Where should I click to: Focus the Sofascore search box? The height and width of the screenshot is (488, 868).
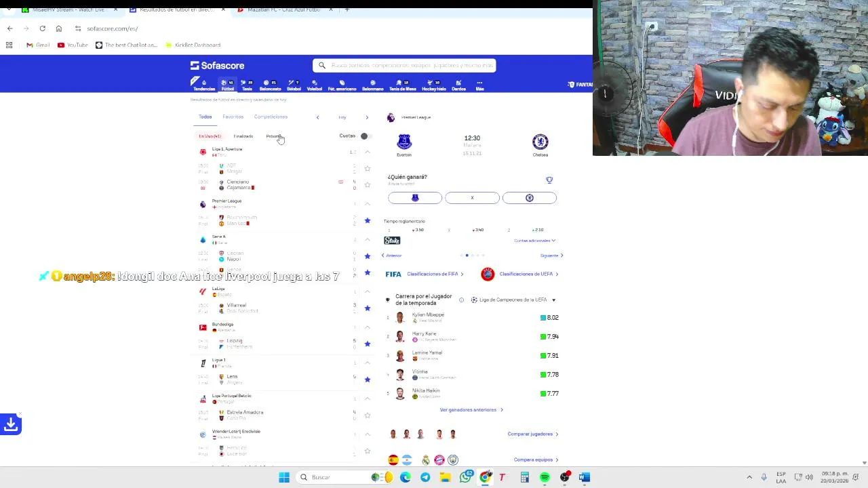point(404,66)
